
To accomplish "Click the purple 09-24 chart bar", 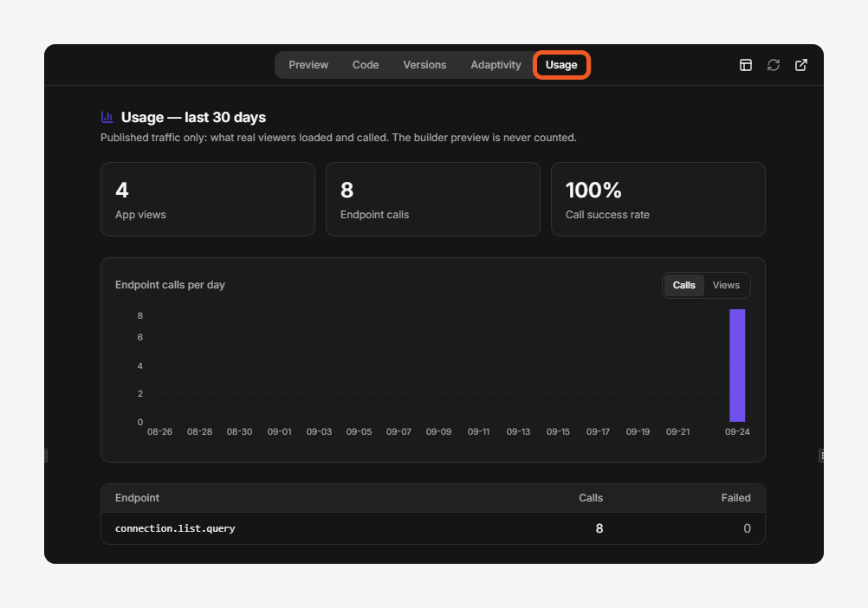I will [737, 365].
